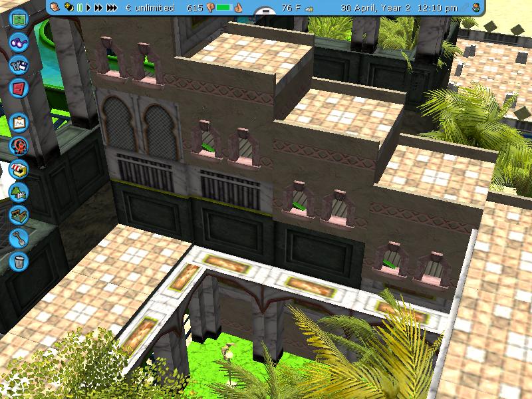
Task: Open the guest face icon at bar's end
Action: click(477, 7)
